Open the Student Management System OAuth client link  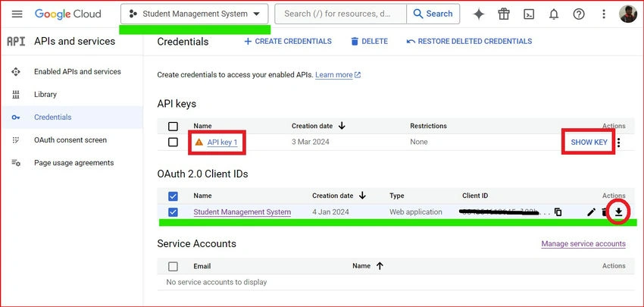coord(242,212)
